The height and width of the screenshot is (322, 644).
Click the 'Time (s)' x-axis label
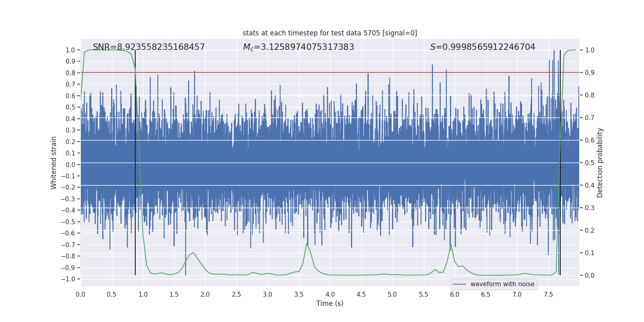[x=330, y=303]
